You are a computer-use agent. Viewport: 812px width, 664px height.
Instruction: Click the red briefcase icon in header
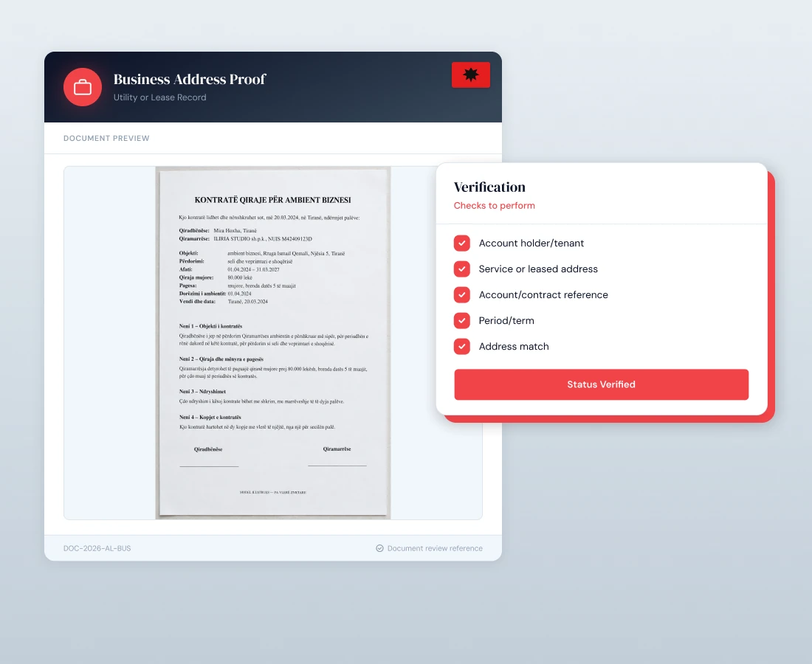click(x=83, y=87)
